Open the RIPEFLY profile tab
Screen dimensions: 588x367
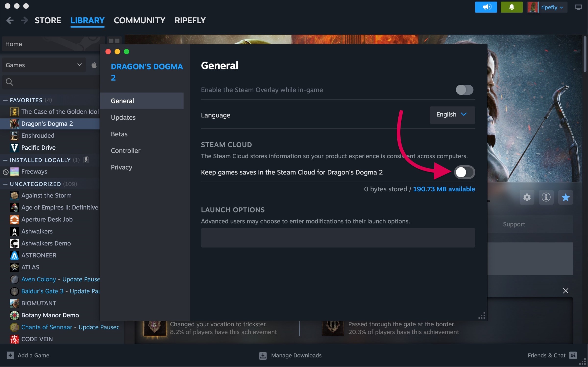(190, 20)
